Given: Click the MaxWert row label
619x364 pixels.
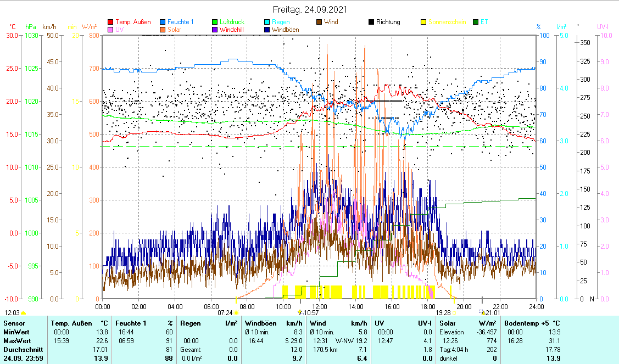Looking at the screenshot, I should coord(15,340).
